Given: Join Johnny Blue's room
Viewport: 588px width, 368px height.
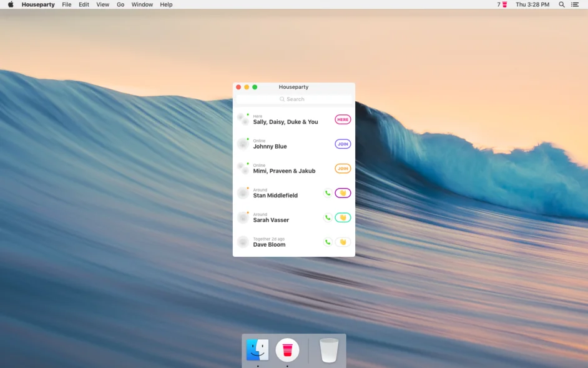Looking at the screenshot, I should tap(342, 144).
